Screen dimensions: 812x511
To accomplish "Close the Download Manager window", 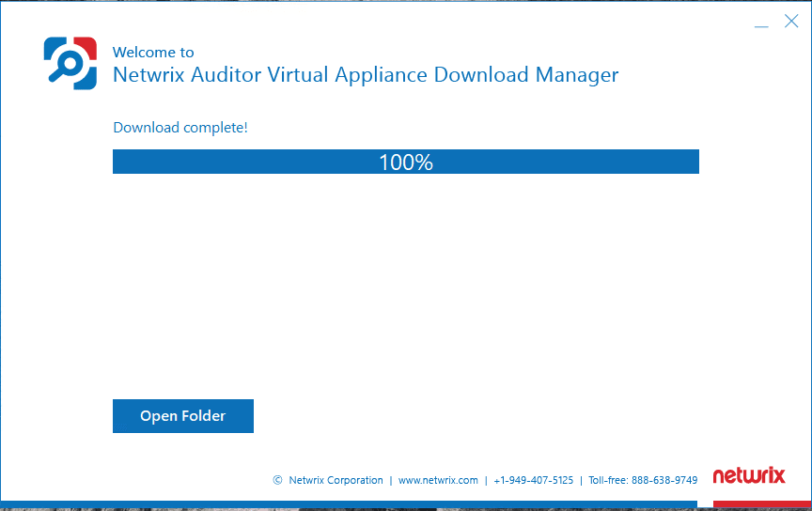I will point(791,22).
